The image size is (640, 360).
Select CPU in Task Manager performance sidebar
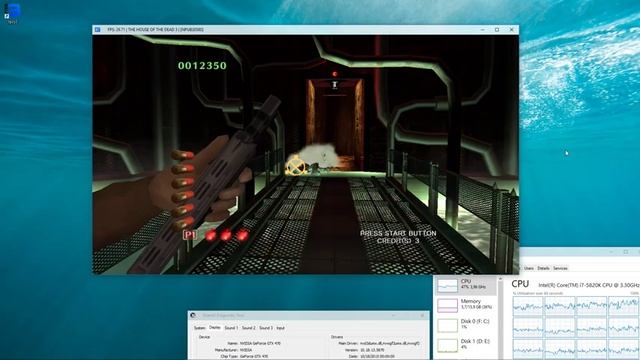point(466,285)
